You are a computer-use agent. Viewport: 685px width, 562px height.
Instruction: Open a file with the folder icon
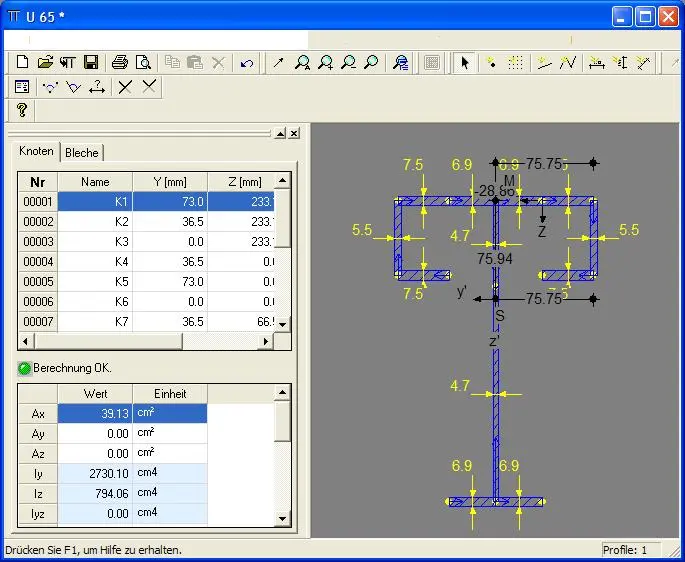coord(45,62)
